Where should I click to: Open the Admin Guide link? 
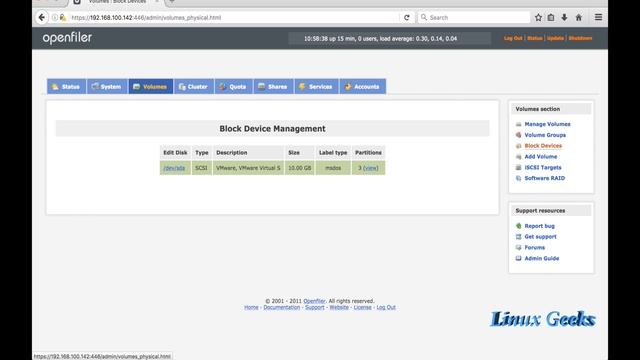[x=542, y=258]
